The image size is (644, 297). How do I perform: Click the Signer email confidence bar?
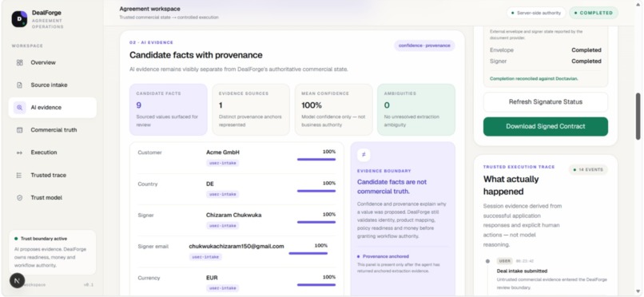[308, 253]
